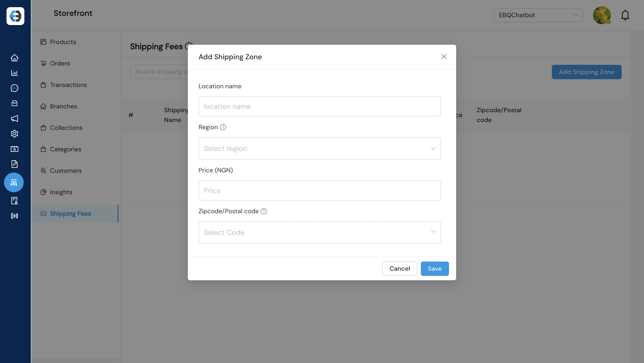Click the megaphone campaigns icon
The image size is (644, 363).
click(x=15, y=118)
